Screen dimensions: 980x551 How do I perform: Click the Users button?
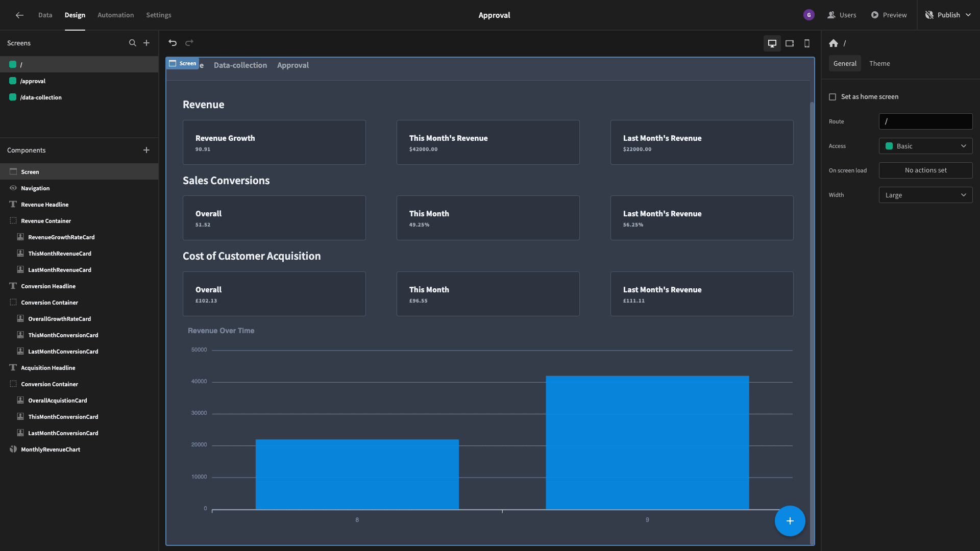coord(842,15)
